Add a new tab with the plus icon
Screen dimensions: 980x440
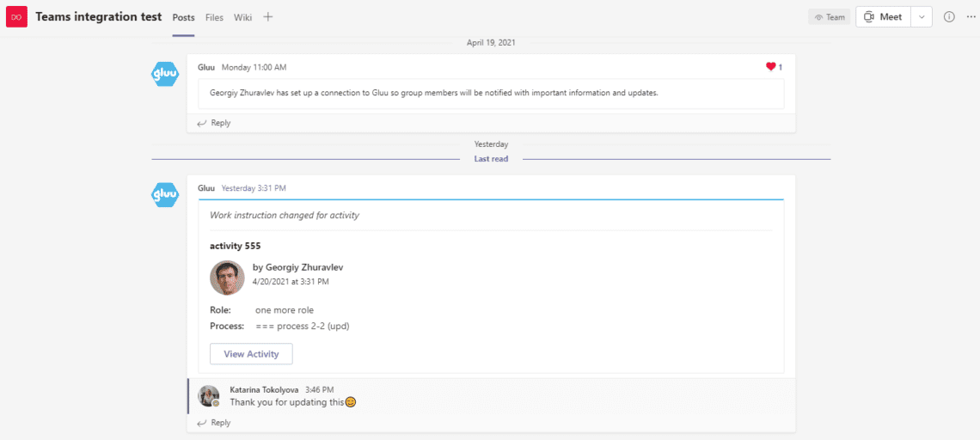point(268,17)
